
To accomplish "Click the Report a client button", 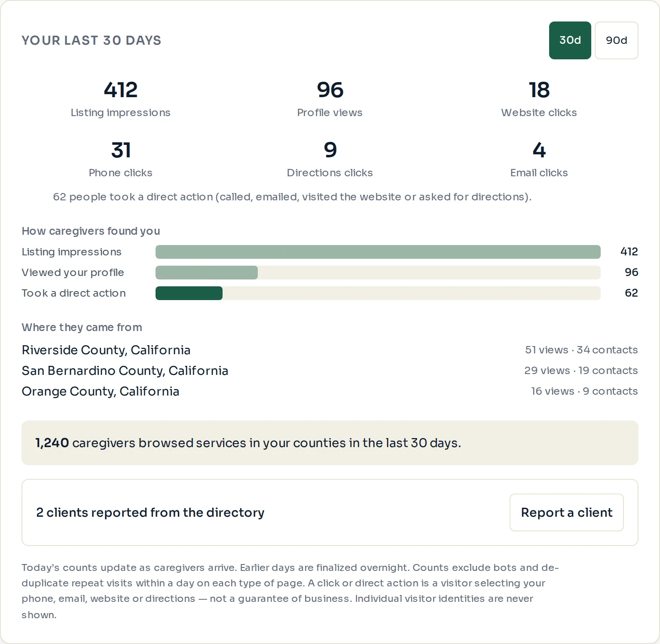I will click(x=566, y=512).
